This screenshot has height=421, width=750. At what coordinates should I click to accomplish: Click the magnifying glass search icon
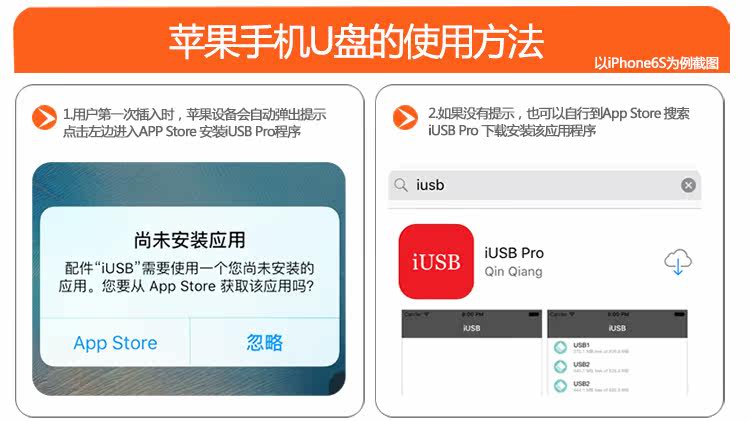pyautogui.click(x=401, y=185)
